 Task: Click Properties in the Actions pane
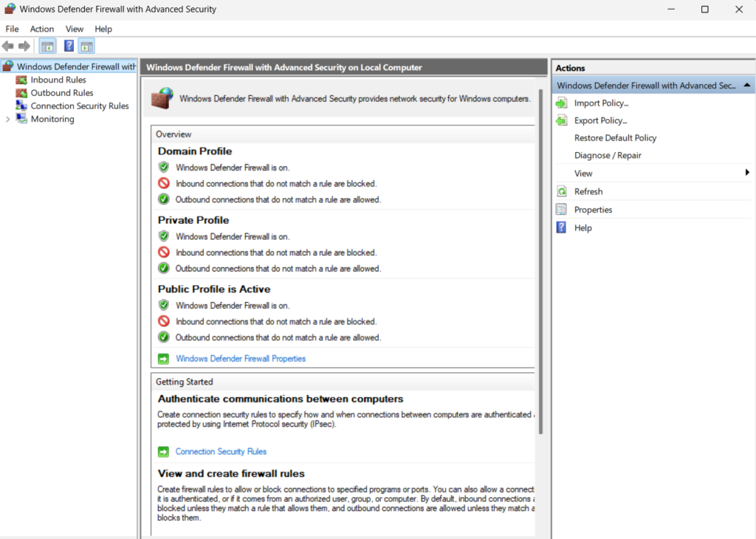click(593, 210)
